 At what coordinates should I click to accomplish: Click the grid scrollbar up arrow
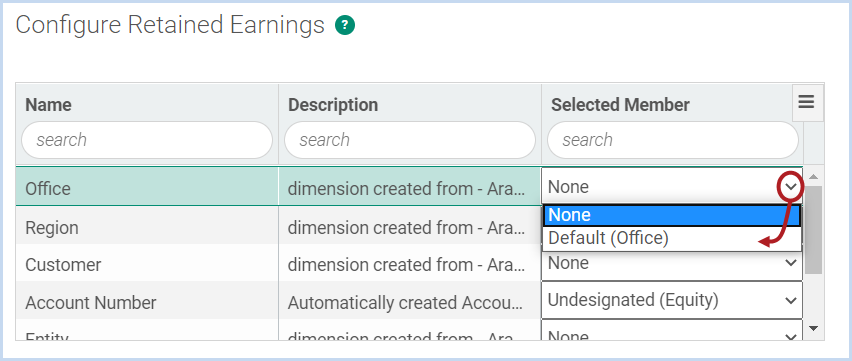pos(813,177)
